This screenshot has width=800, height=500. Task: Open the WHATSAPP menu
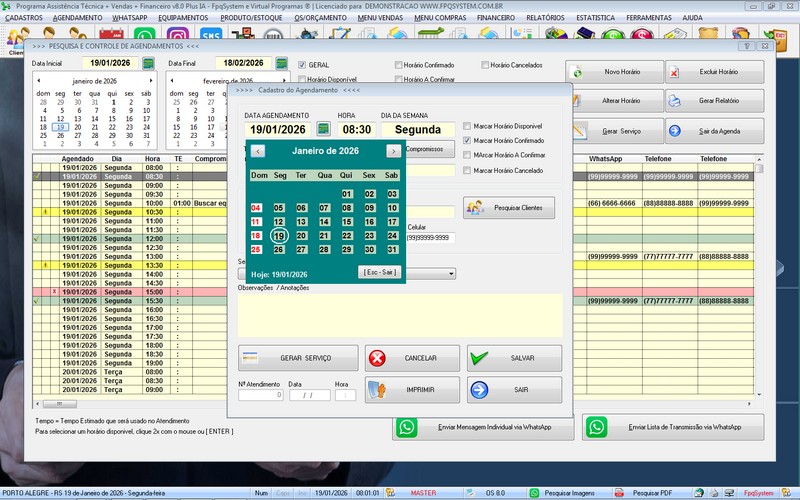[x=130, y=18]
